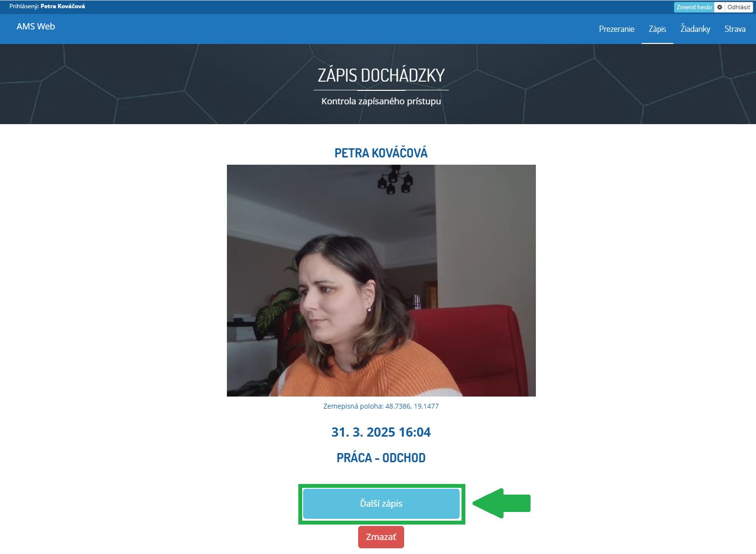Image resolution: width=756 pixels, height=554 pixels.
Task: Select the cog icon in top right bar
Action: click(x=719, y=7)
